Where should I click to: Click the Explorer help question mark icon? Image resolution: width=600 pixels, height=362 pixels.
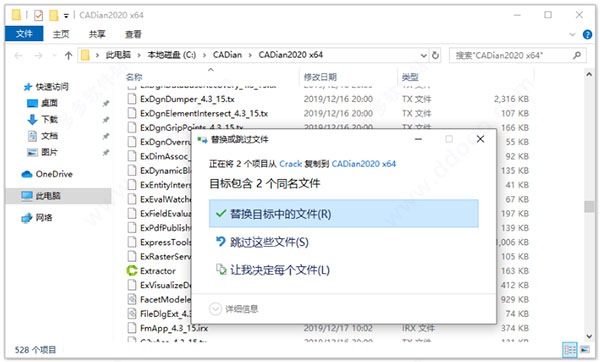tap(587, 34)
